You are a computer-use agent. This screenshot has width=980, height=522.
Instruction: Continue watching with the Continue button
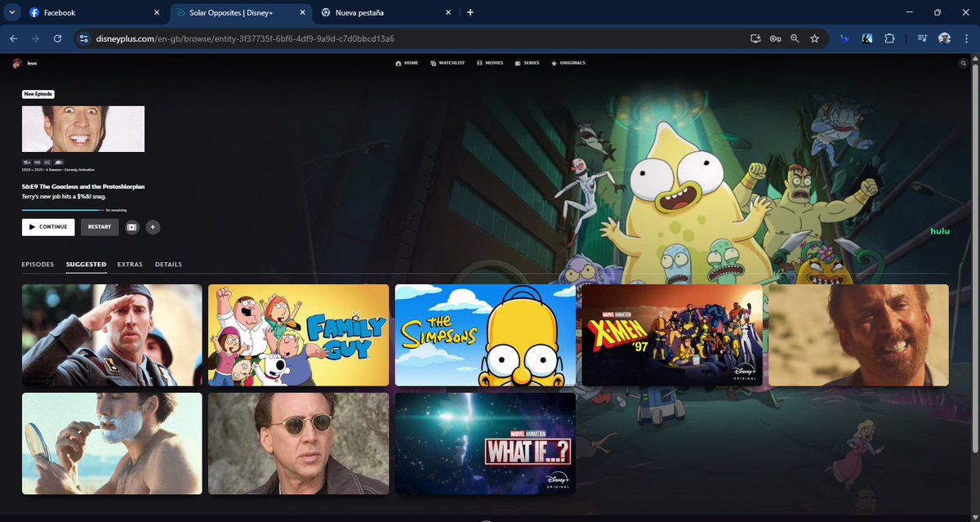tap(48, 227)
